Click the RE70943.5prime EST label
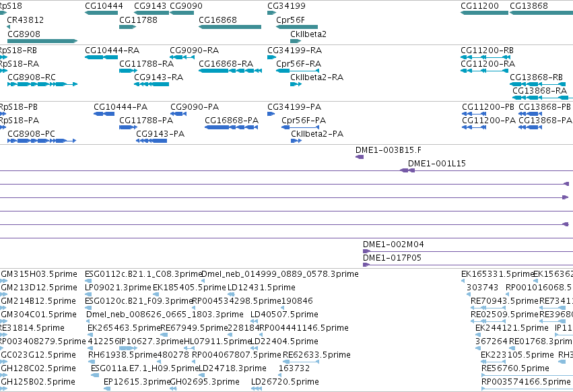The width and height of the screenshot is (573, 392). tap(505, 301)
